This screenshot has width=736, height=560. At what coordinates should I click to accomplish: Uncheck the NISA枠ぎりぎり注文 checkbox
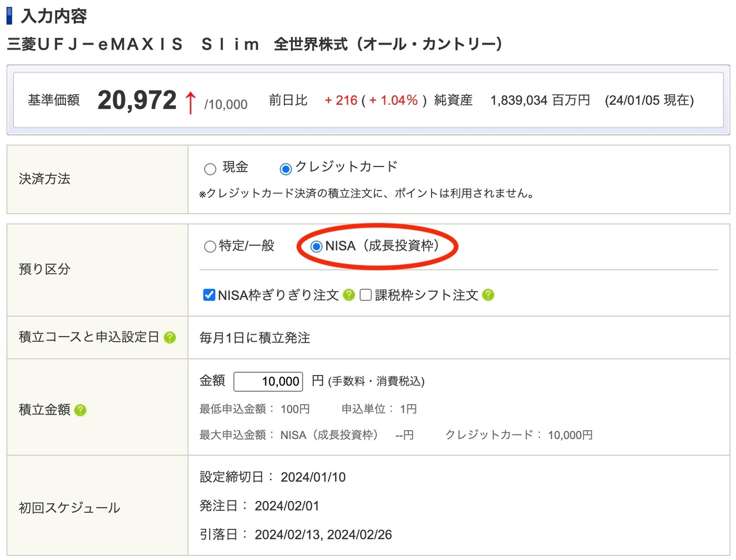209,295
